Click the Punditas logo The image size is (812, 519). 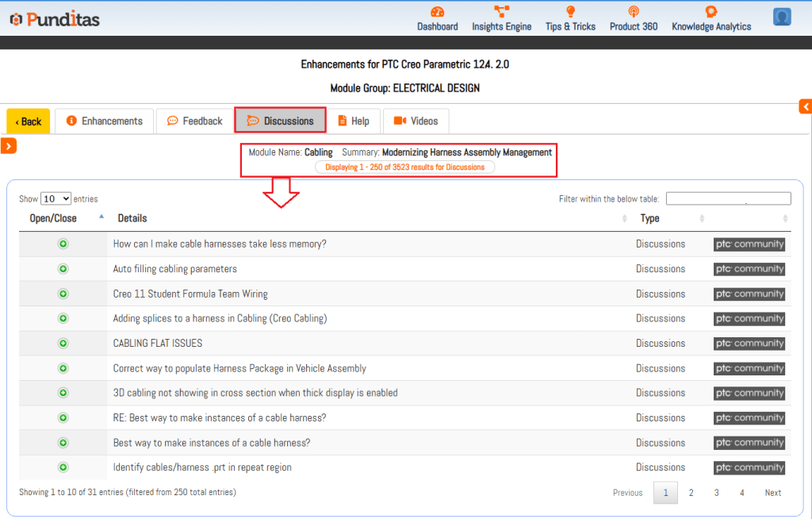point(54,19)
